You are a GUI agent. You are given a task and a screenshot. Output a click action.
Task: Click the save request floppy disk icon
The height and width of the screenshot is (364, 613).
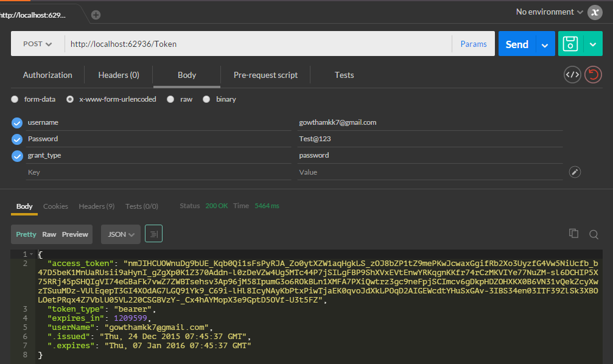click(x=570, y=44)
